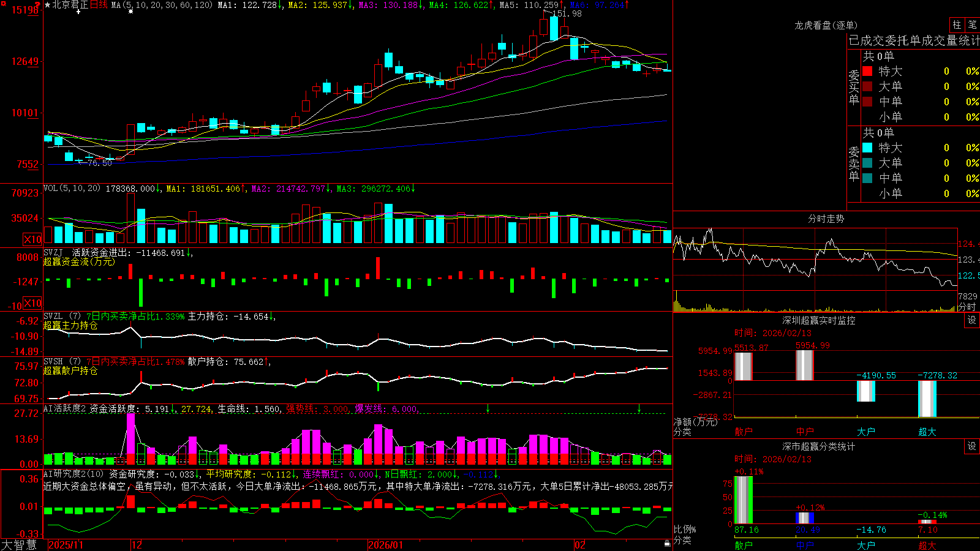Switch to 笔 tick display mode
This screenshot has height=551, width=980.
point(972,25)
